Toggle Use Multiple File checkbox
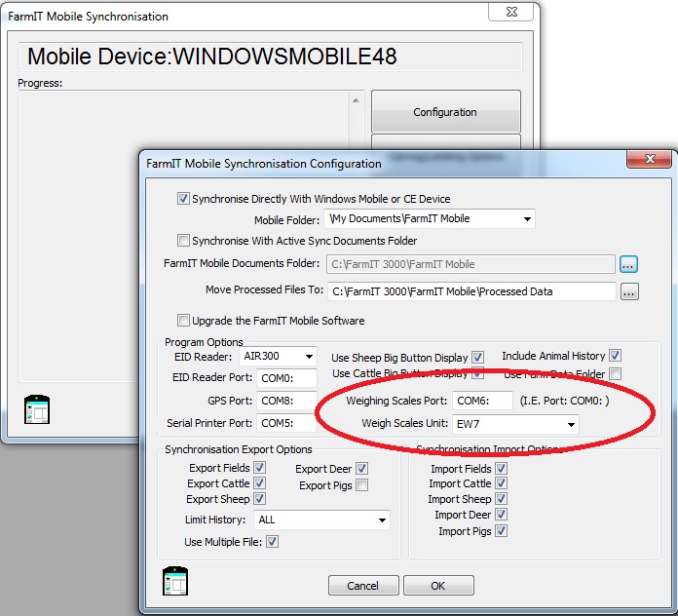 (x=272, y=542)
